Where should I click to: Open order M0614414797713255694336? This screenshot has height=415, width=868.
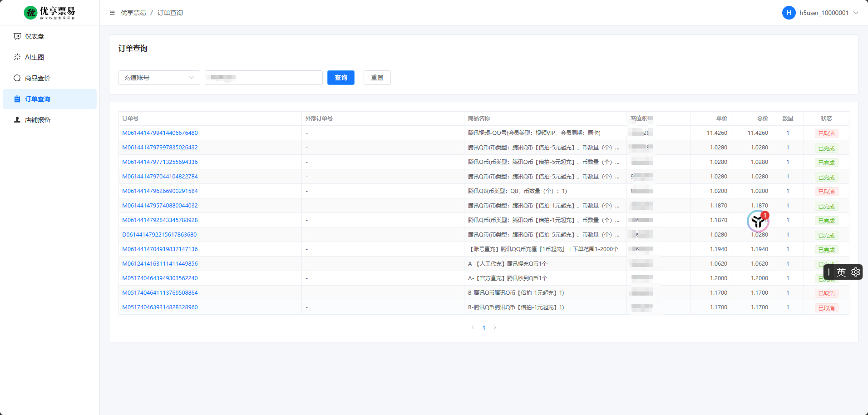click(x=160, y=162)
